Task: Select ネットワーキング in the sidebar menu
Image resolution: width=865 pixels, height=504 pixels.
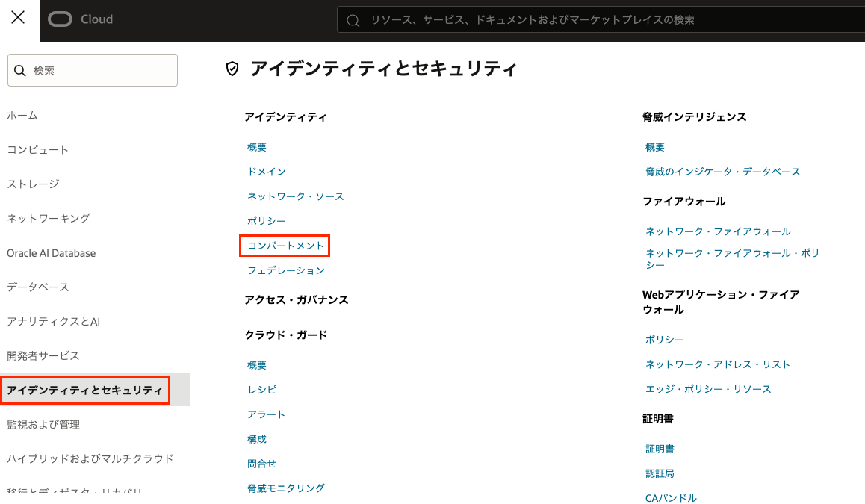Action: (49, 218)
